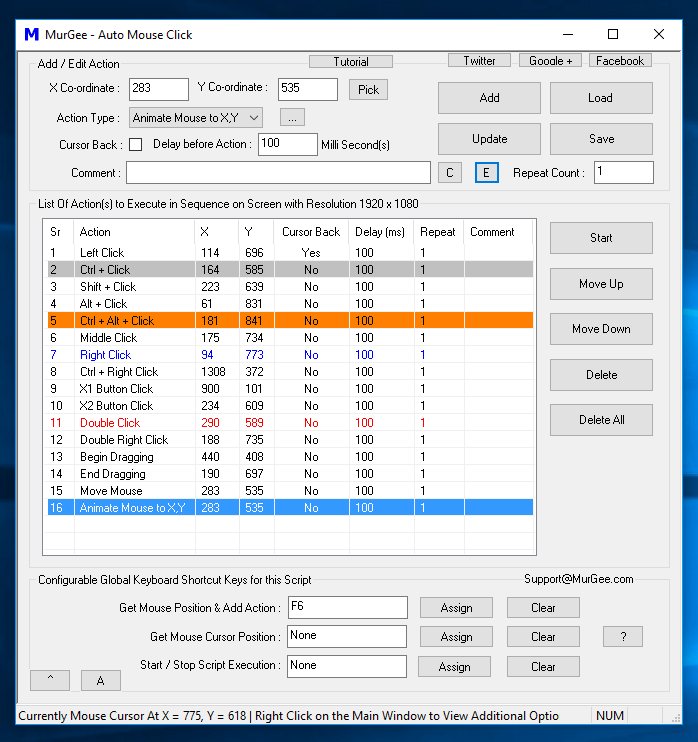Click the Sr column header

(x=59, y=232)
